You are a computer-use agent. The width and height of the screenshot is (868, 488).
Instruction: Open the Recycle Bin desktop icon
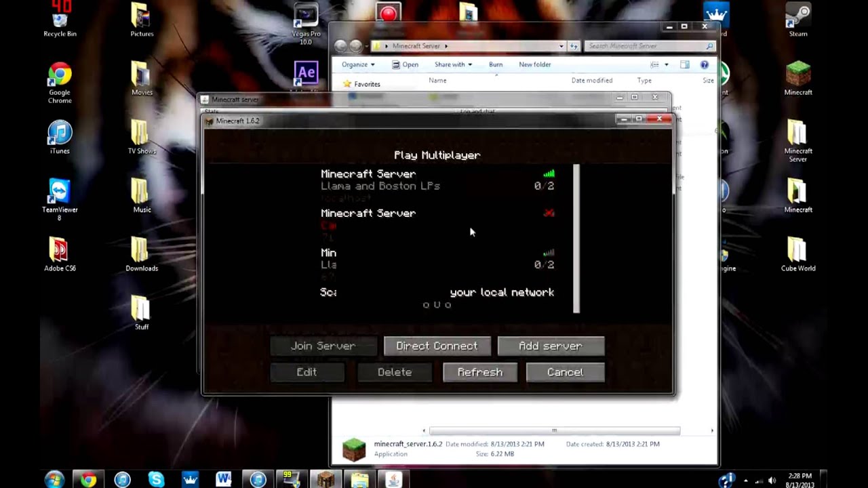(x=60, y=18)
